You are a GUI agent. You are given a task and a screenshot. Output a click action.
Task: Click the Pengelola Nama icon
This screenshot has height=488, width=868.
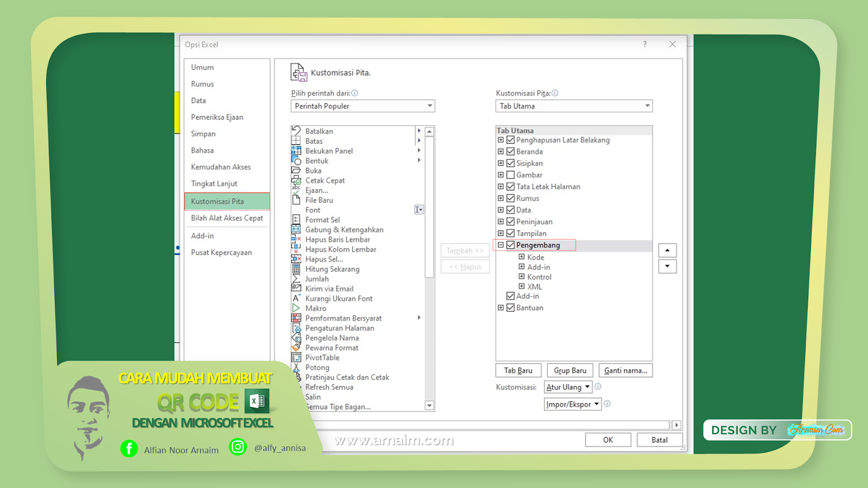tap(296, 338)
